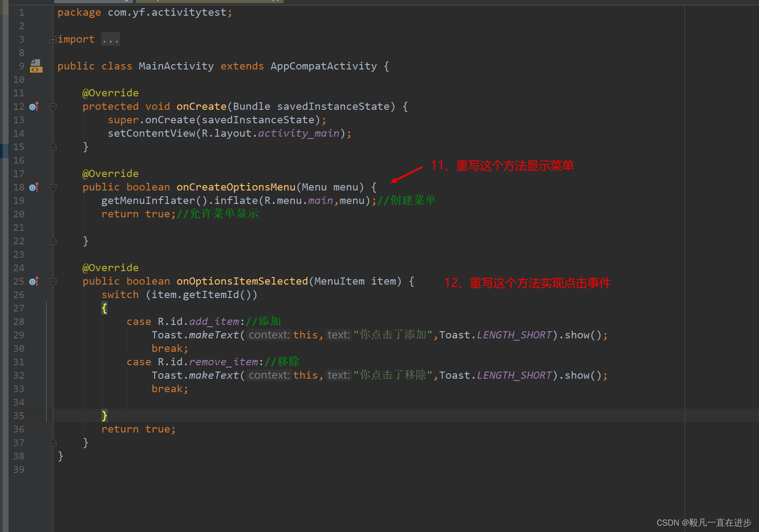This screenshot has width=759, height=532.
Task: Click 'switch' keyword on line 26
Action: (x=120, y=295)
